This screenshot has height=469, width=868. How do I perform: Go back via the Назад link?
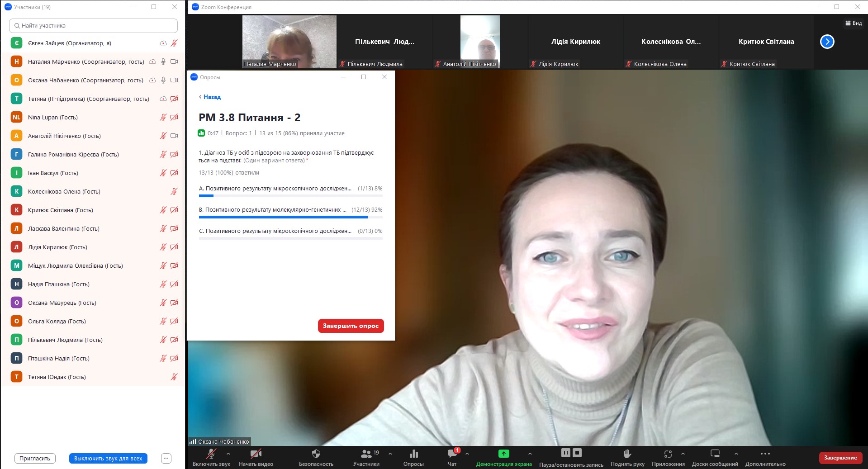click(210, 97)
